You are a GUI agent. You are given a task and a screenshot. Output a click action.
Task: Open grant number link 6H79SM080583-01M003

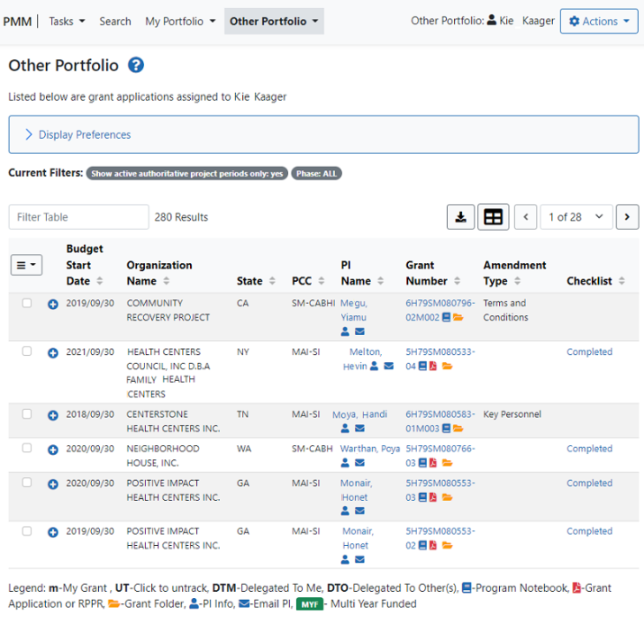coord(440,421)
